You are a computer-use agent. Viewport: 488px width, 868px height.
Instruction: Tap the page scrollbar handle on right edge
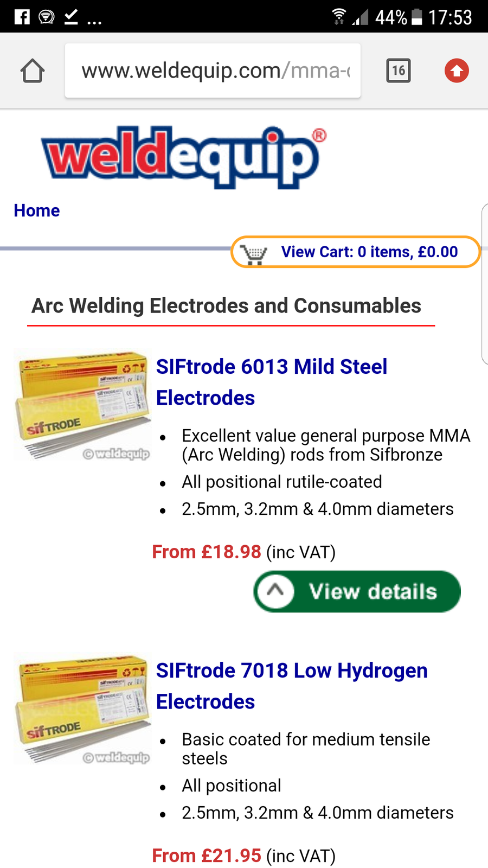[x=484, y=283]
